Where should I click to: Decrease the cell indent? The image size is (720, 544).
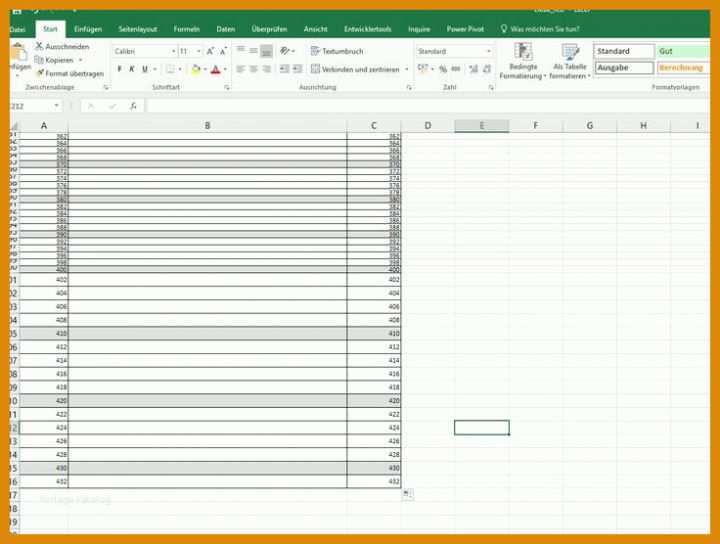pyautogui.click(x=285, y=69)
